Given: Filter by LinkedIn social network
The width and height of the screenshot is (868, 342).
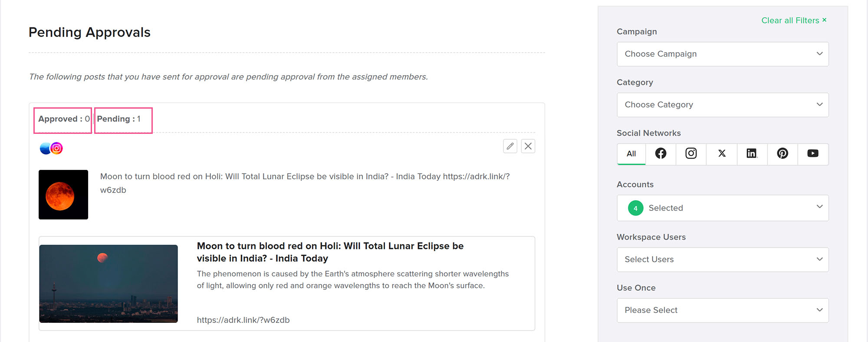Looking at the screenshot, I should (752, 154).
